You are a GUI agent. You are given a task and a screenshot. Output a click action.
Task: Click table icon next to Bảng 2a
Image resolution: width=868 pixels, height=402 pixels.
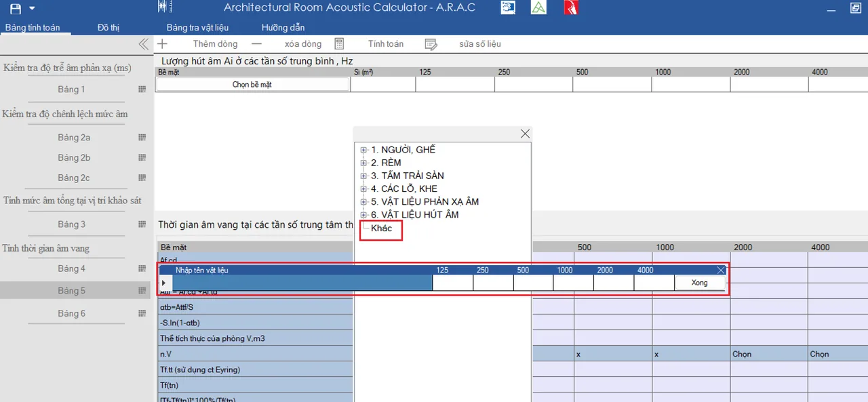[x=142, y=138]
